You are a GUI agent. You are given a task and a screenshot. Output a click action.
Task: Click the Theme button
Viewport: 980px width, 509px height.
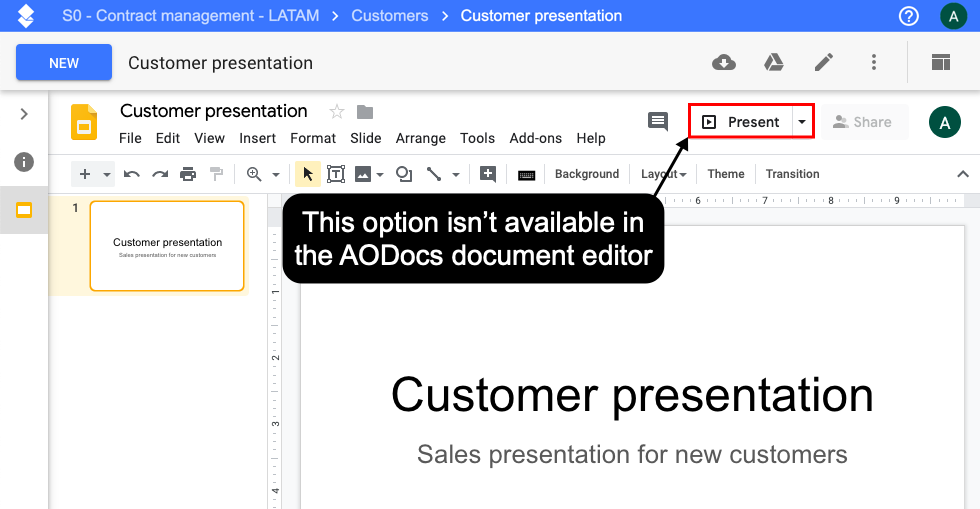726,174
